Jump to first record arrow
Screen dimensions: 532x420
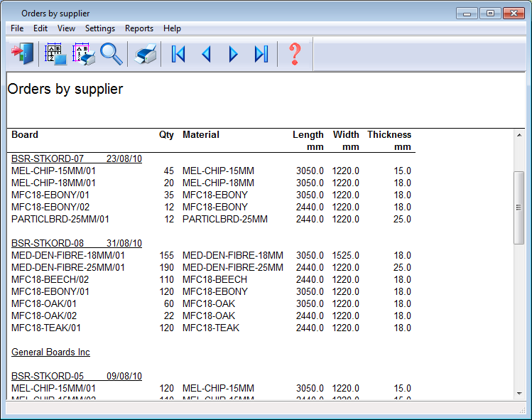(x=178, y=54)
